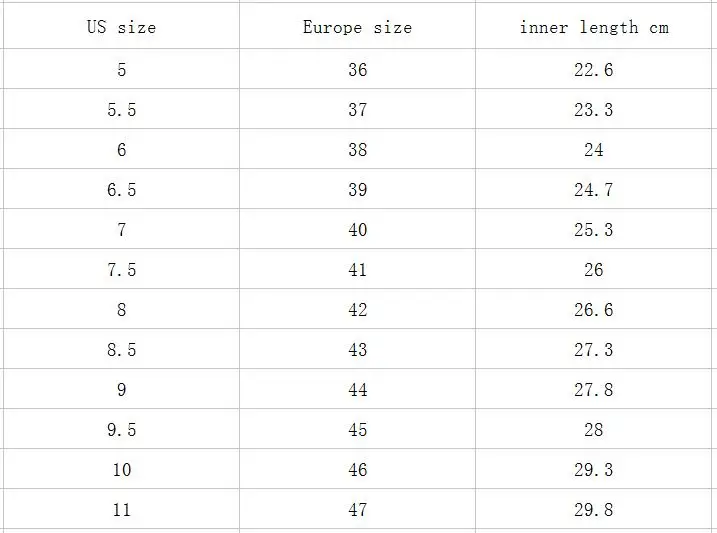The image size is (717, 533).
Task: Select the "inner length cm" header cell
Action: [x=594, y=26]
